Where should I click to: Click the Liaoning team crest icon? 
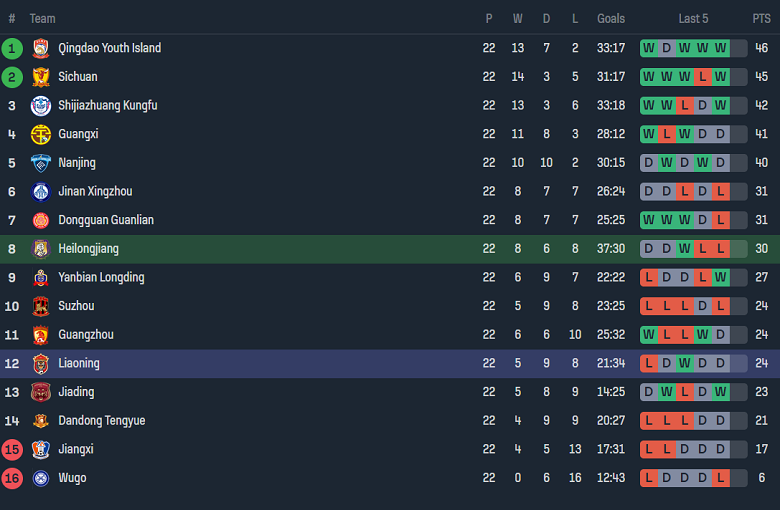[x=40, y=364]
